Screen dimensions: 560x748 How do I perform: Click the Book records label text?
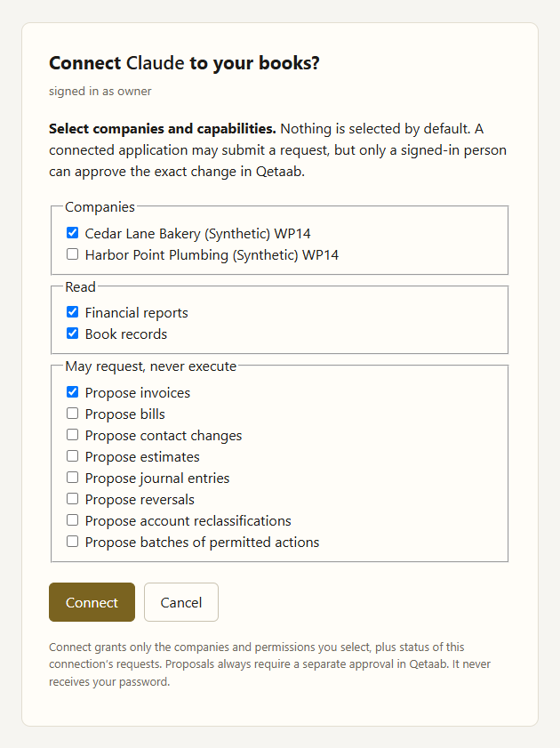coord(126,334)
